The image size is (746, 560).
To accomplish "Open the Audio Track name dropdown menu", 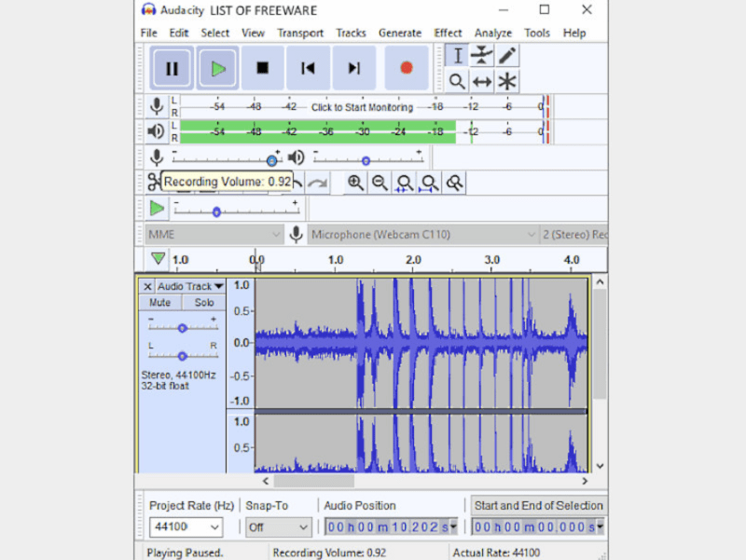I will click(x=190, y=286).
